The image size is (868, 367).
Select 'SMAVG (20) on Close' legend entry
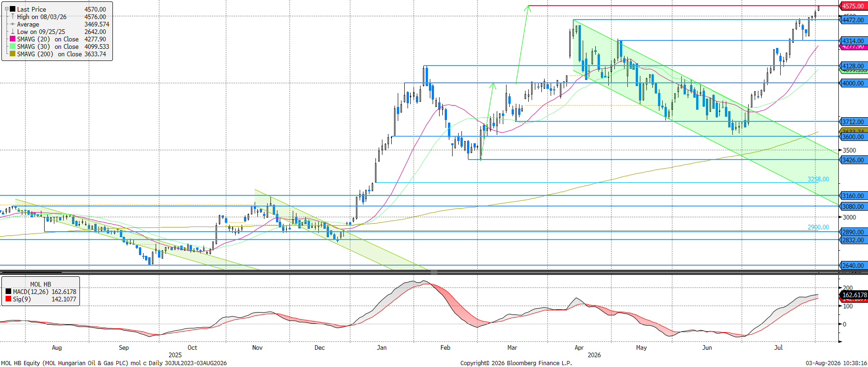[x=48, y=39]
